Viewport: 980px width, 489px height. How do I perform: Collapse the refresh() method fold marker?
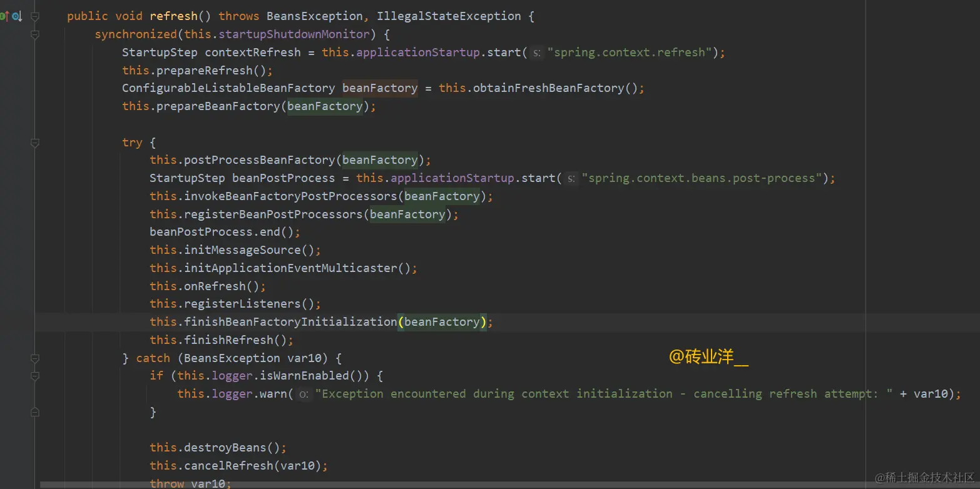tap(35, 16)
